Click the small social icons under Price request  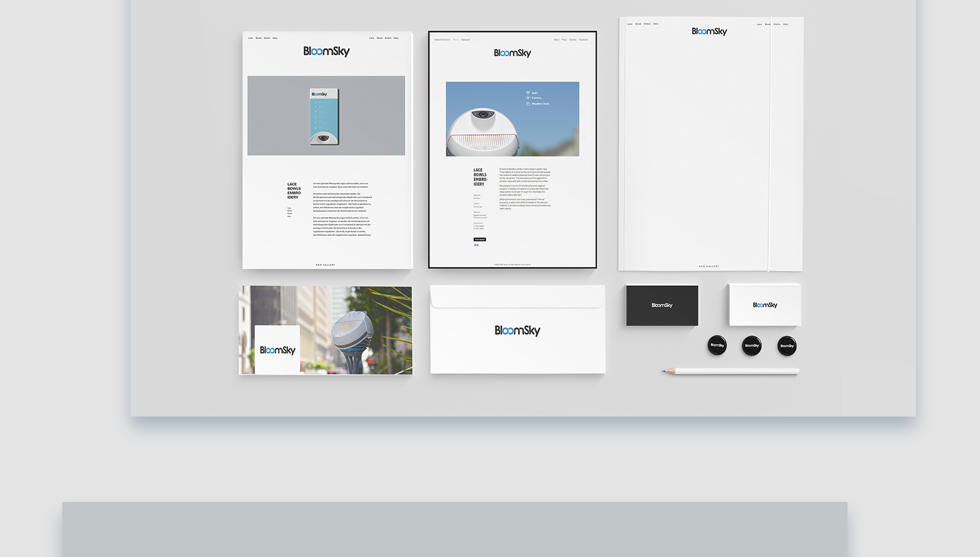coord(476,245)
